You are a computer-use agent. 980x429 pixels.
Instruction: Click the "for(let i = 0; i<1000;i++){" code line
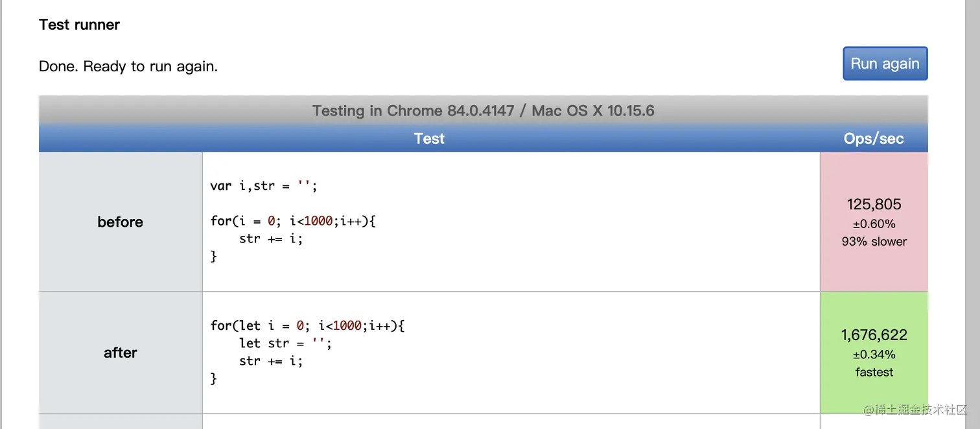307,325
